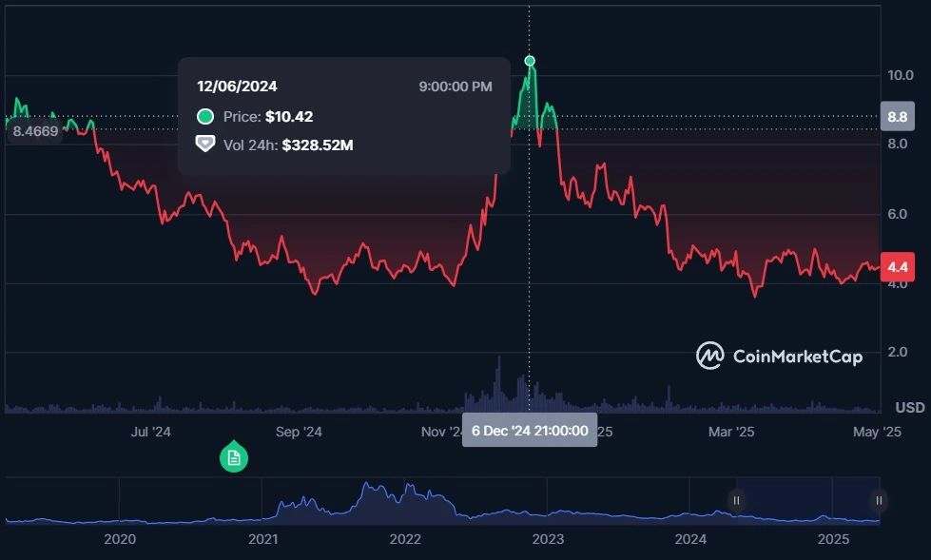The width and height of the screenshot is (931, 560).
Task: Click the 12/06/2024 date in tooltip
Action: tap(237, 87)
